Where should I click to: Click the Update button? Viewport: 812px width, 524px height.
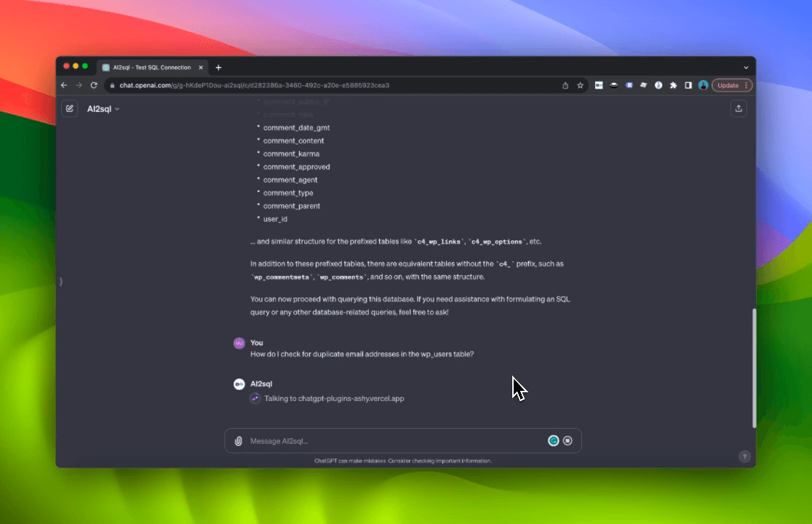728,85
